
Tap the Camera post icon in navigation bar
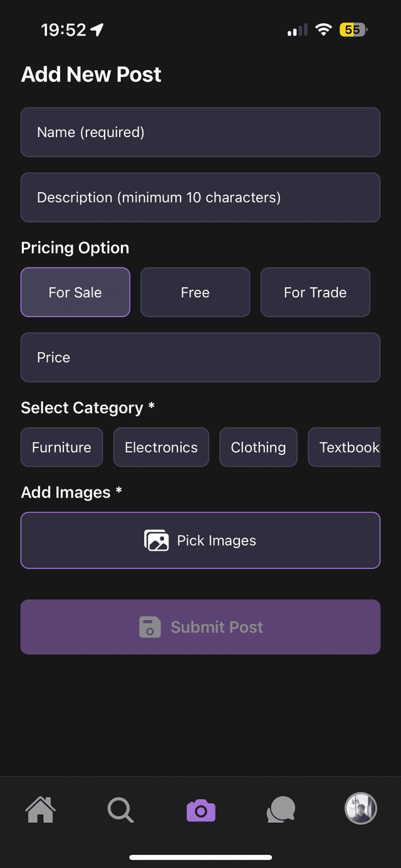click(200, 809)
